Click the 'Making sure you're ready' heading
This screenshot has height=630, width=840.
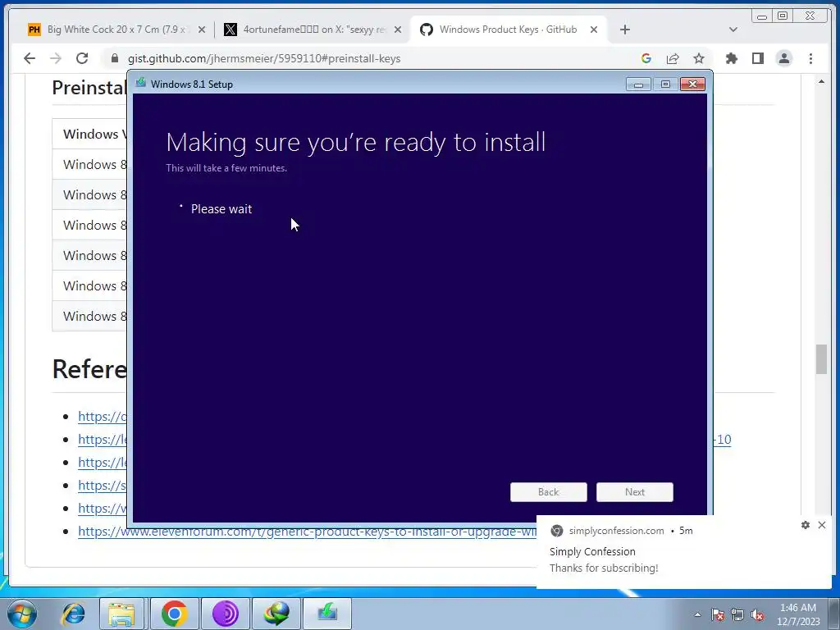coord(356,142)
